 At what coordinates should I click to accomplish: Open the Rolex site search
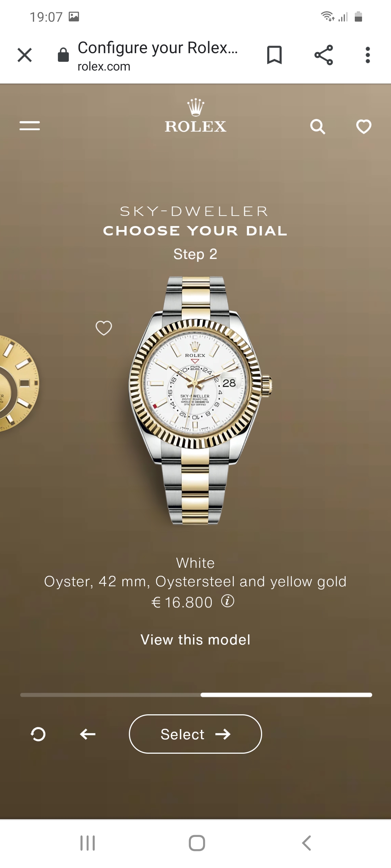[318, 127]
